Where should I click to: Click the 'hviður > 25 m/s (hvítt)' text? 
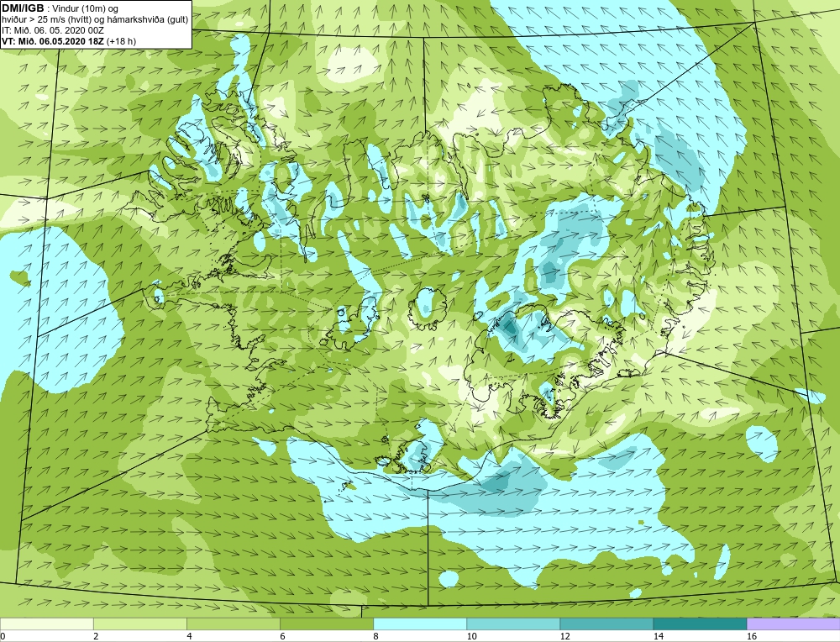tap(46, 20)
